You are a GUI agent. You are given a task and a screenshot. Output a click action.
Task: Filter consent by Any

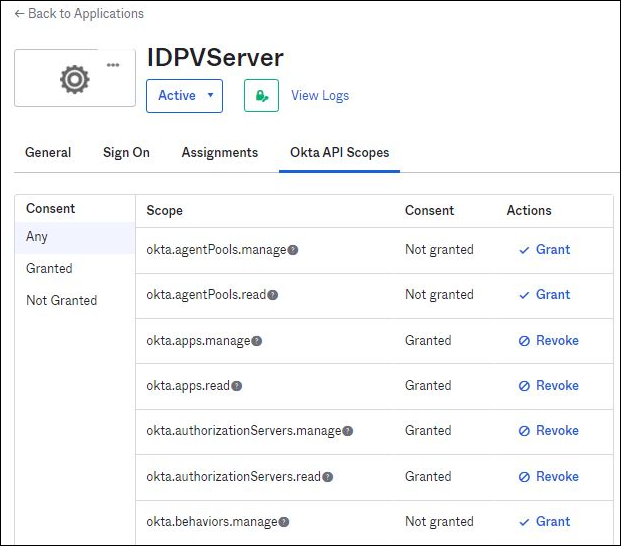click(x=75, y=237)
